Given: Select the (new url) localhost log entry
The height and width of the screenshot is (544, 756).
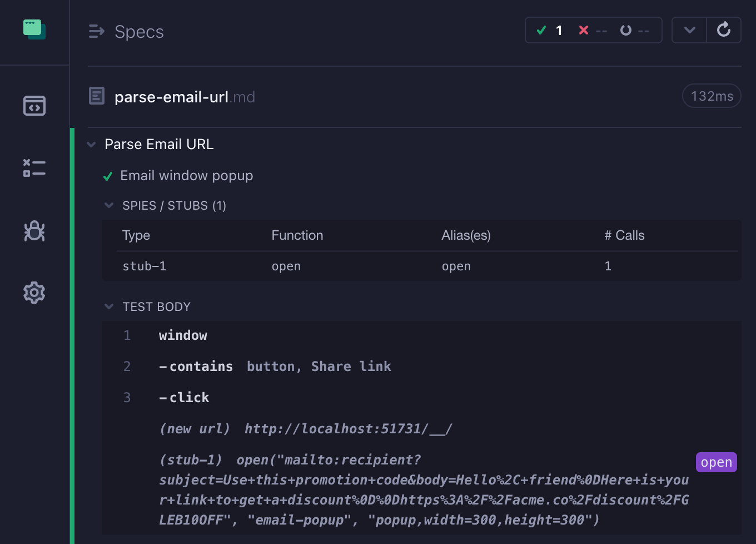Looking at the screenshot, I should pos(422,429).
